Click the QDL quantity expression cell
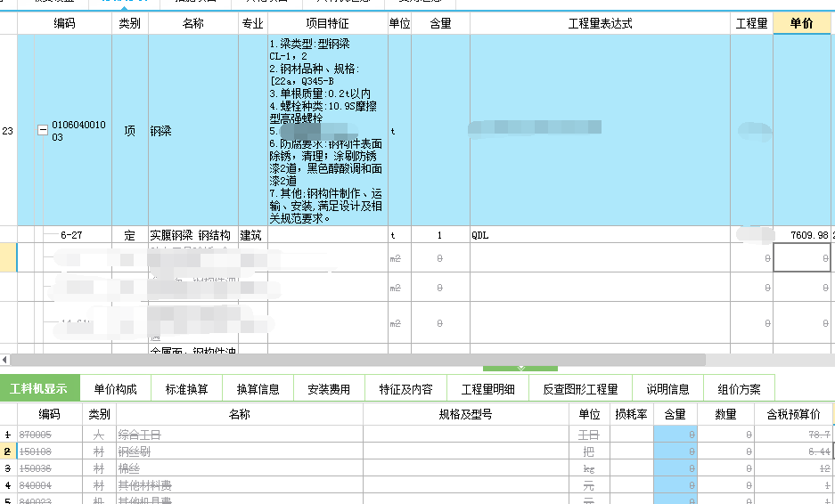 point(600,235)
